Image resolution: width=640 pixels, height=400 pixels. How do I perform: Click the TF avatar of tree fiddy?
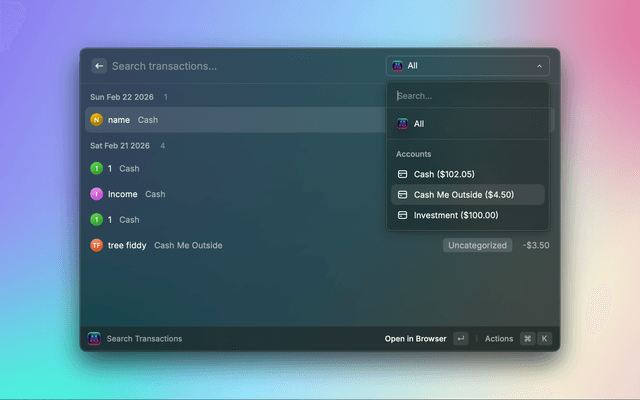(97, 245)
